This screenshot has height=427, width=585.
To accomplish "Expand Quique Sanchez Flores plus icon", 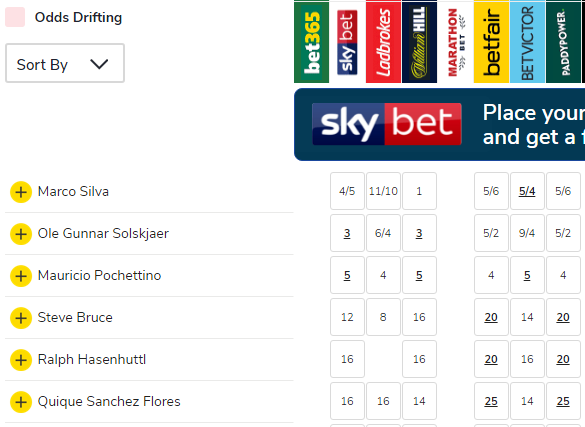I will pos(21,402).
